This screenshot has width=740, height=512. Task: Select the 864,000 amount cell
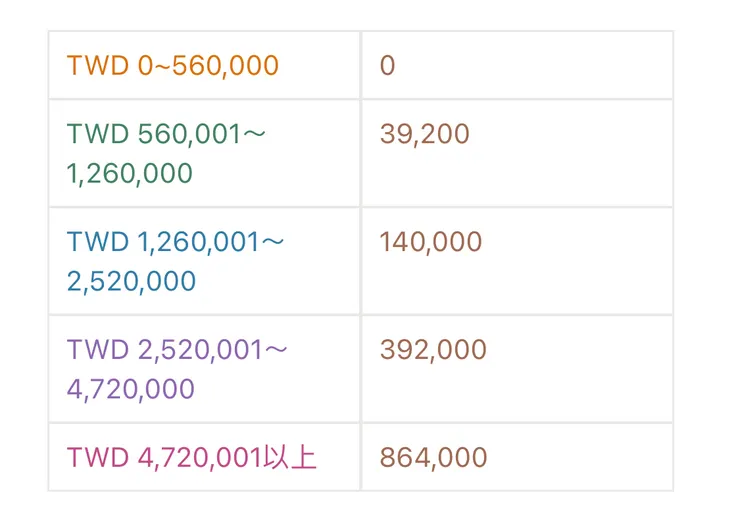point(433,458)
